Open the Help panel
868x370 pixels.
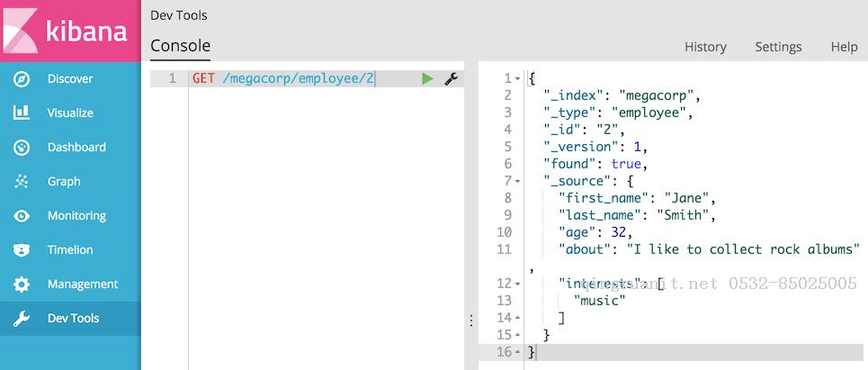[845, 47]
